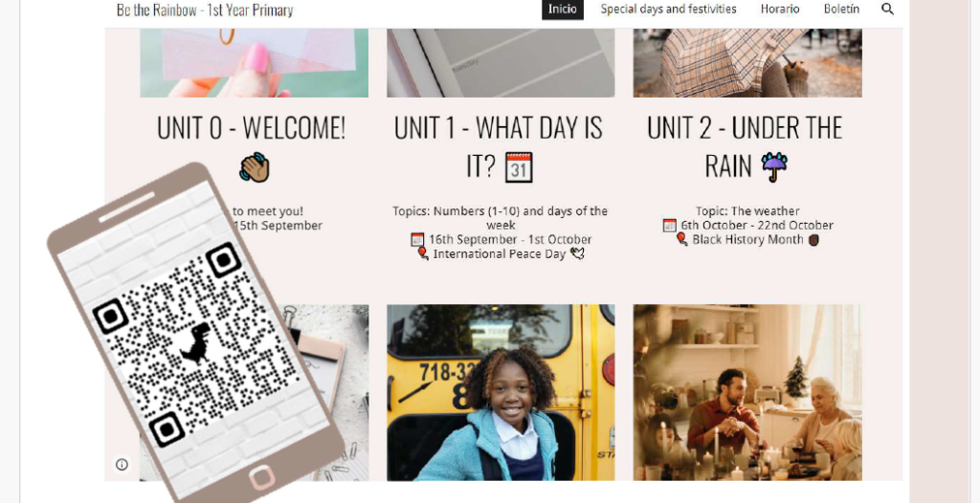Open Special days and festivities page
This screenshot has height=503, width=980.
pos(668,9)
